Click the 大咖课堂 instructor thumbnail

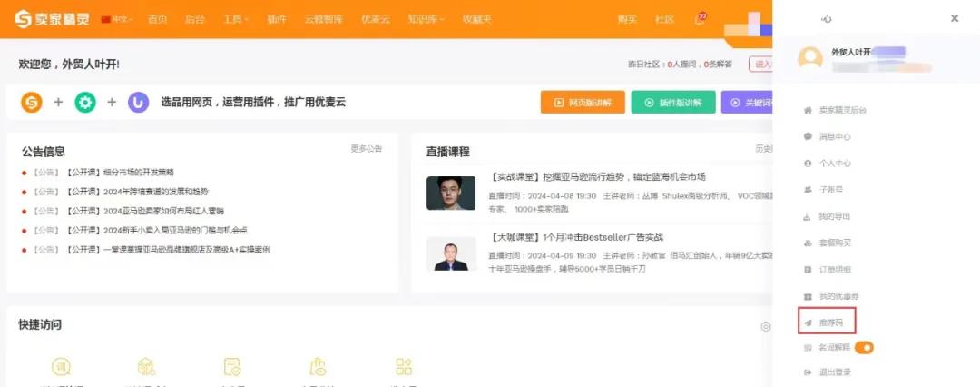451,253
